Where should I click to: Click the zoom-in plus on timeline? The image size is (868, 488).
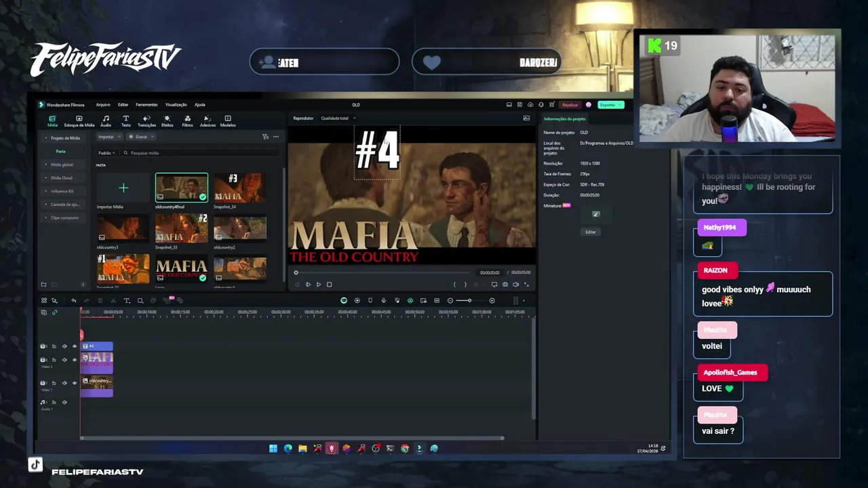click(492, 300)
